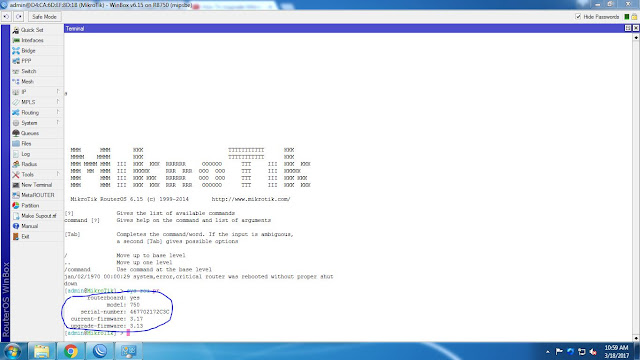This screenshot has width=640, height=360.
Task: Click the Exit door icon
Action: 16,236
